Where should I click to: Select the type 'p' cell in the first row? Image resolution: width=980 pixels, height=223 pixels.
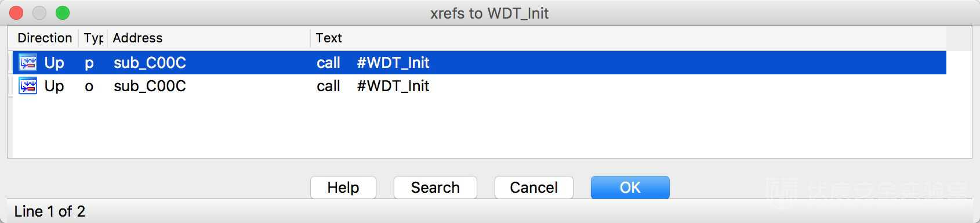pos(89,63)
